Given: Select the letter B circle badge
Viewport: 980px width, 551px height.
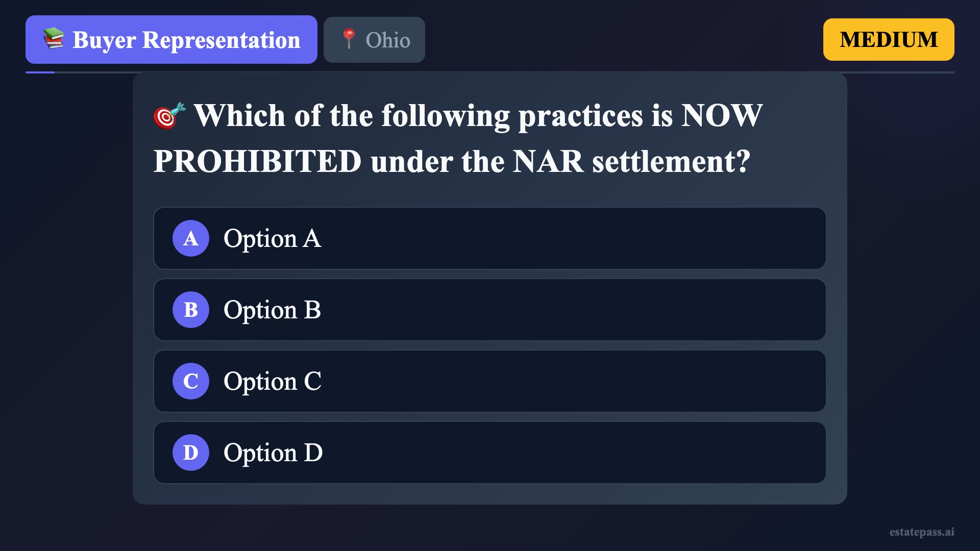Looking at the screenshot, I should [x=191, y=310].
